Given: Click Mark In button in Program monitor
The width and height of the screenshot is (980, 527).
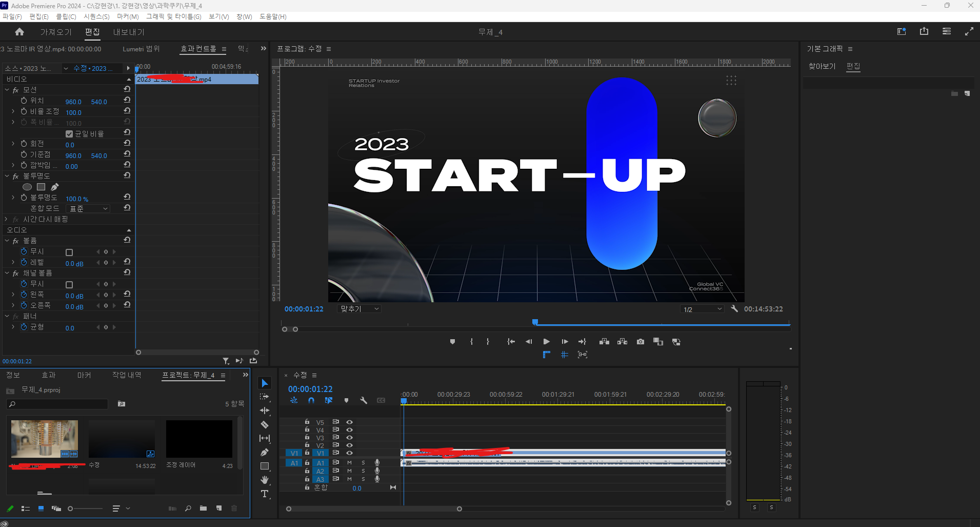Looking at the screenshot, I should point(471,342).
